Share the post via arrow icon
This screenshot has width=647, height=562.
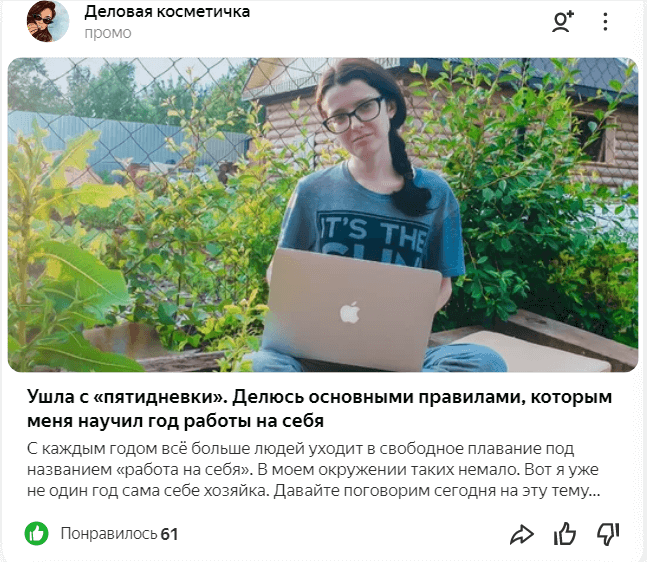(x=522, y=534)
